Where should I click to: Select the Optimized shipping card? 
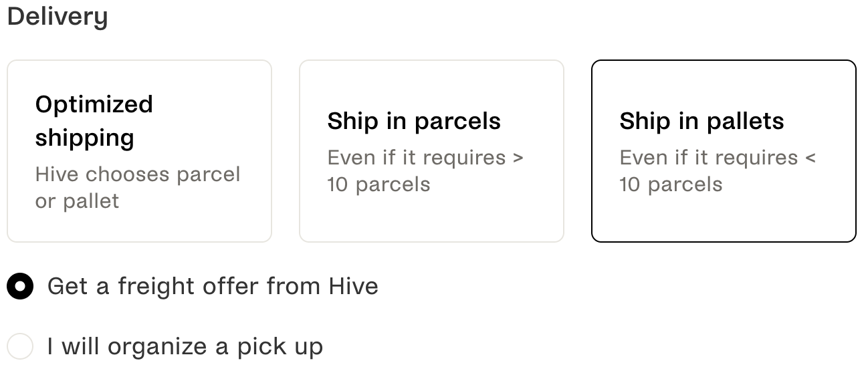tap(139, 151)
